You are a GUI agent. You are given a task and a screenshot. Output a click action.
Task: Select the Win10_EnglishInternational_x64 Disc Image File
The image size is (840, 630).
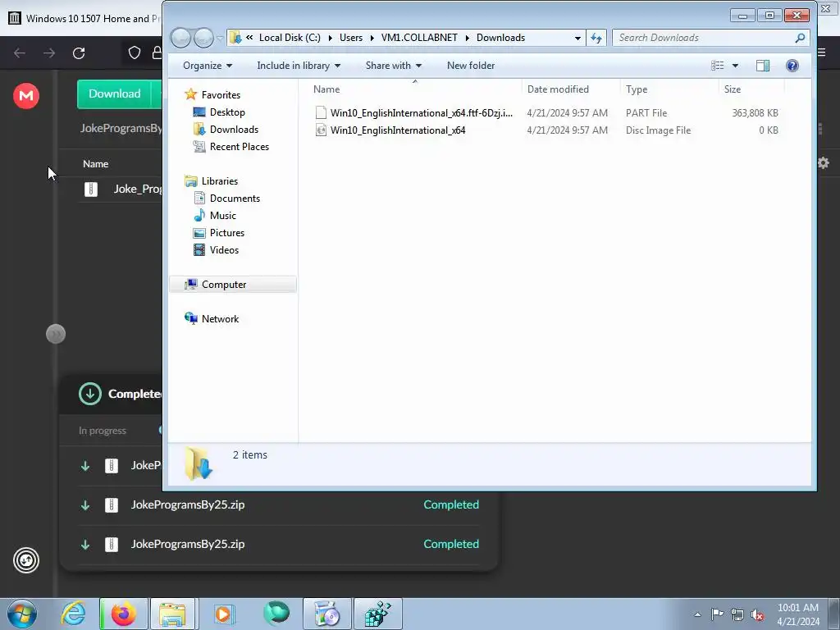[x=546, y=130]
